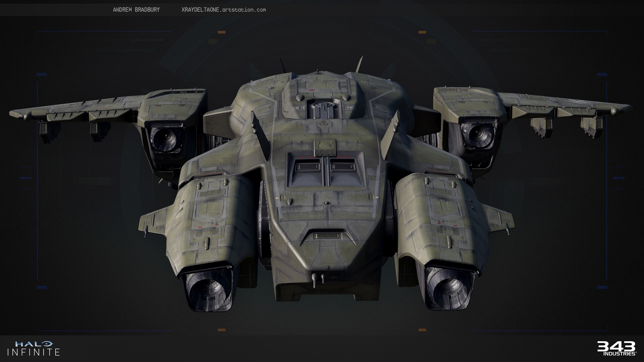The width and height of the screenshot is (644, 362).
Task: Select the ANDREW BRADBURY name label
Action: 138,9
